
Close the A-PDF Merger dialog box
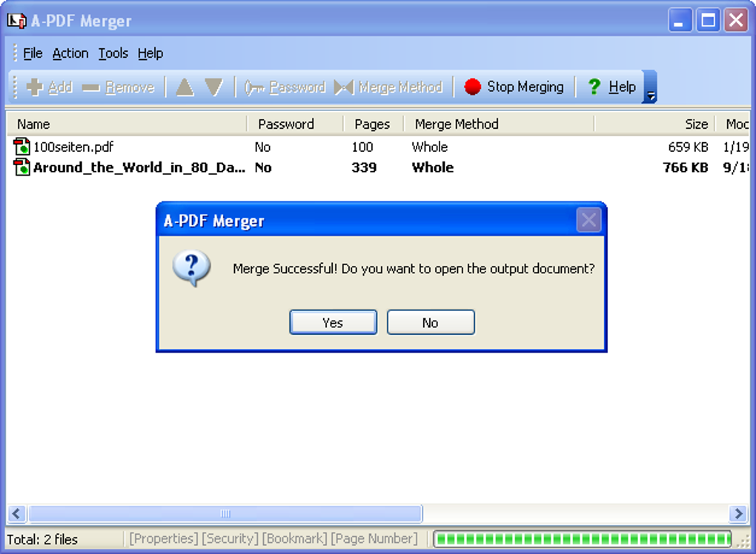tap(588, 220)
